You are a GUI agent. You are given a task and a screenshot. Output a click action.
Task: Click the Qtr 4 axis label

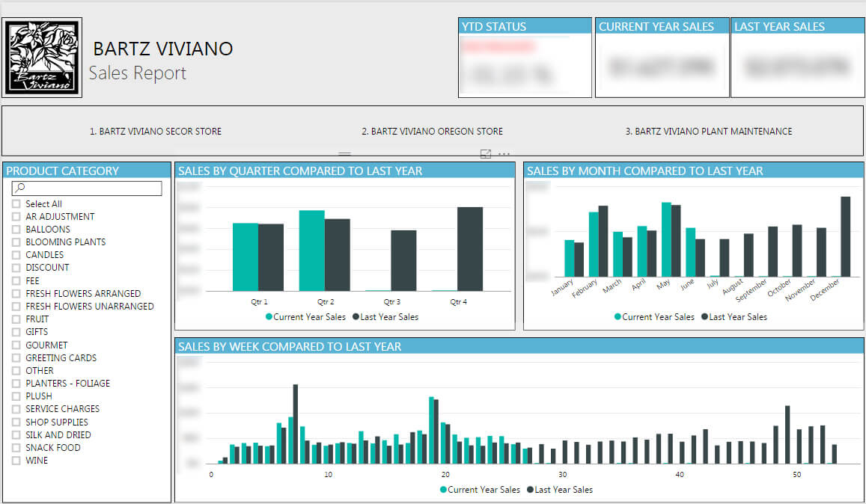point(458,302)
